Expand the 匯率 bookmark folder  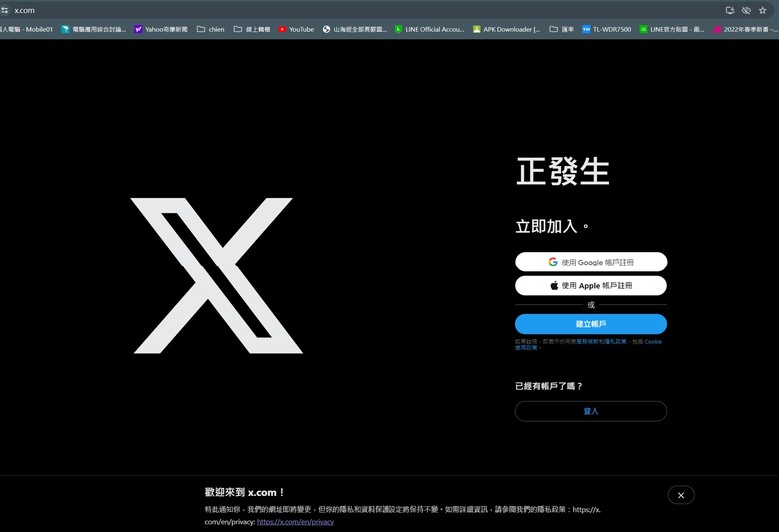tap(562, 29)
